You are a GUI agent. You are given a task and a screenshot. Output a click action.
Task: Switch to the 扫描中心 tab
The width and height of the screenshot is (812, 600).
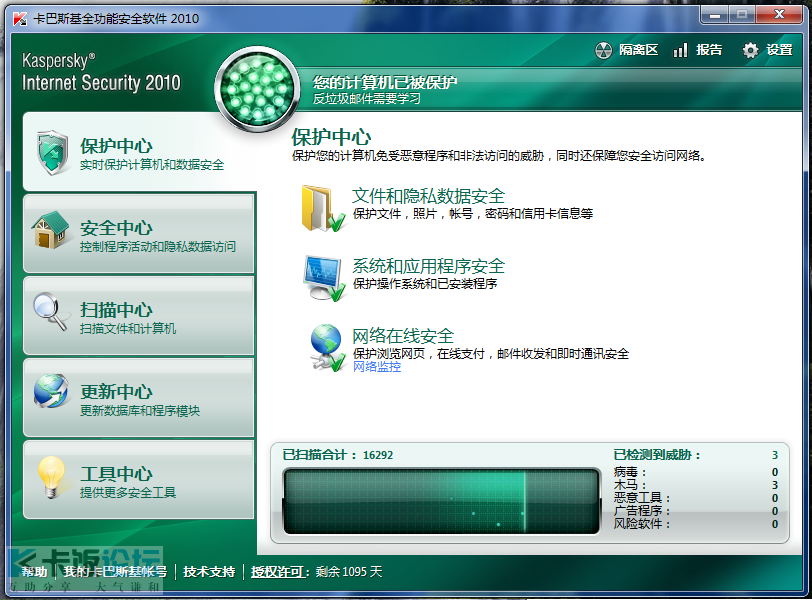tap(139, 315)
